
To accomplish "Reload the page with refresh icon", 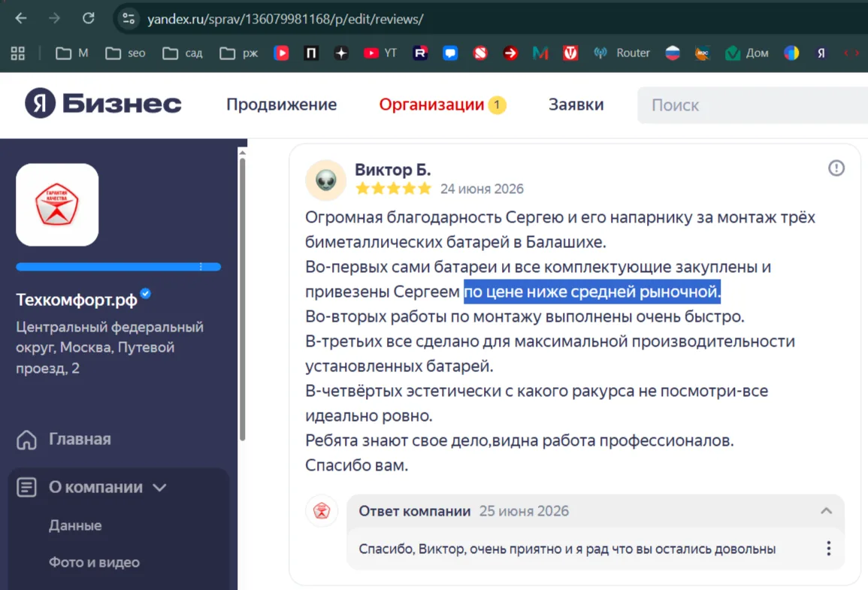I will click(88, 18).
